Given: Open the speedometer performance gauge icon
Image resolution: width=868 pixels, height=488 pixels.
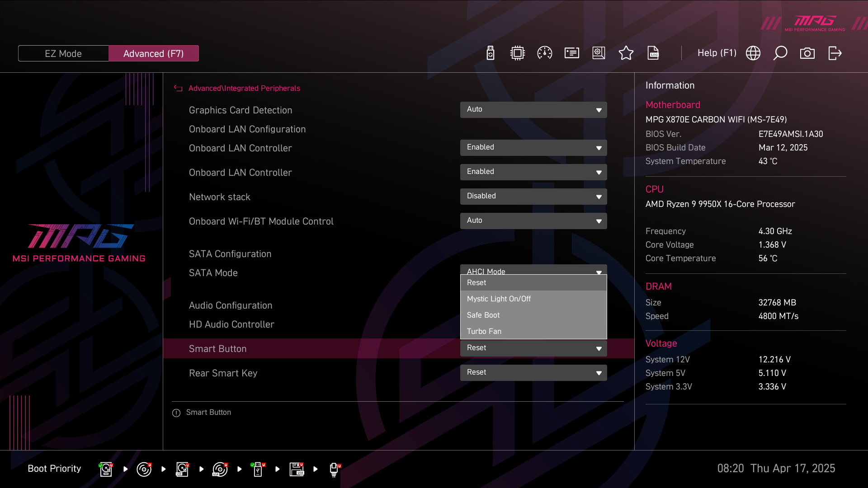Looking at the screenshot, I should tap(544, 53).
